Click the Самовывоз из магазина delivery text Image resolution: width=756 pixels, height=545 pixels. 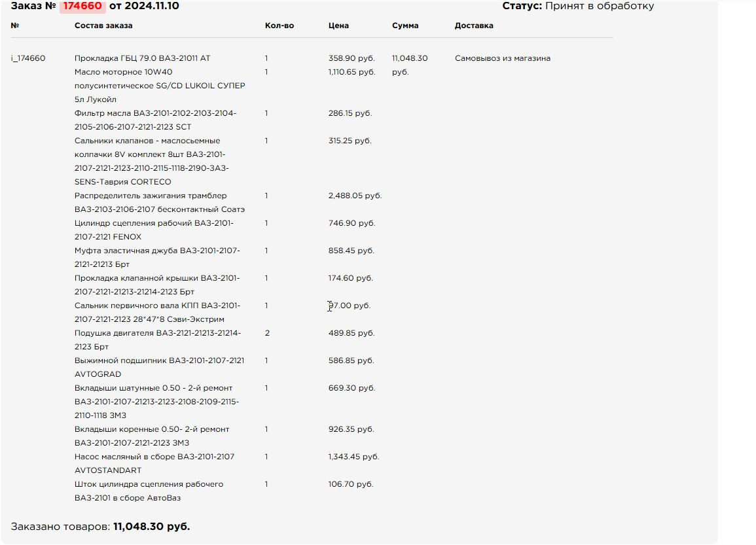[502, 58]
